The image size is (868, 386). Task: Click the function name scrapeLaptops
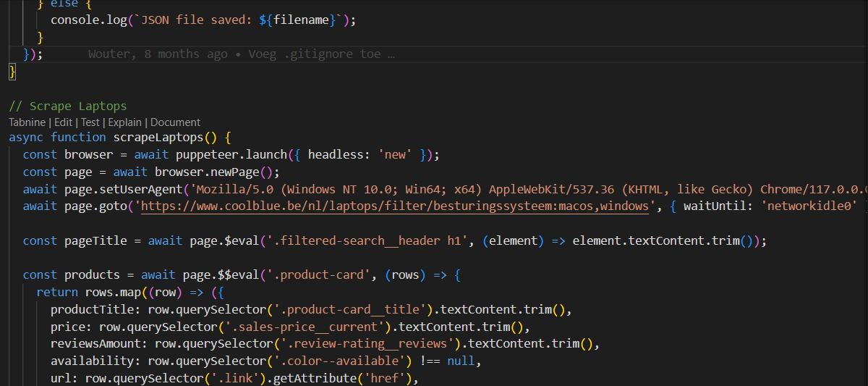(158, 137)
